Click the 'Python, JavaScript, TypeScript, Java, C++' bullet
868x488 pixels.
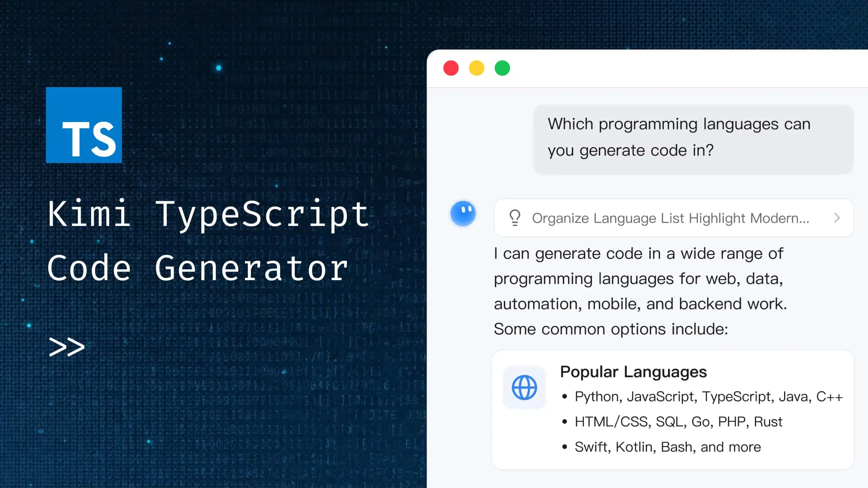click(709, 397)
